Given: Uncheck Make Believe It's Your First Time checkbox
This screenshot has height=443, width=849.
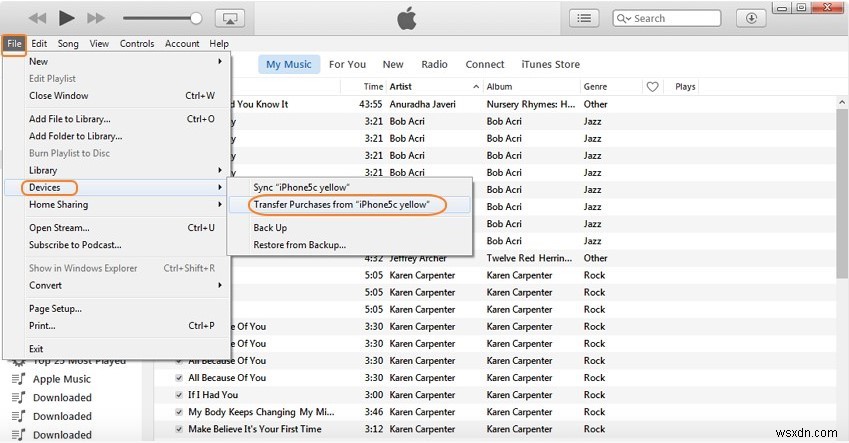Looking at the screenshot, I should point(179,429).
